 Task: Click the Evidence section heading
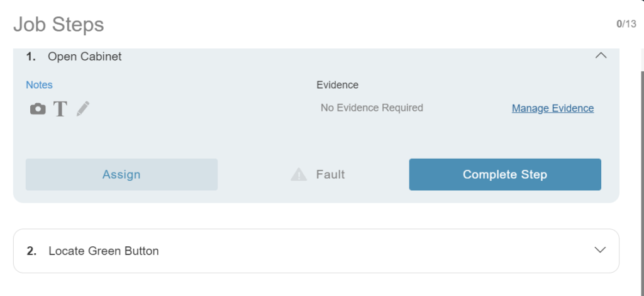pos(337,84)
